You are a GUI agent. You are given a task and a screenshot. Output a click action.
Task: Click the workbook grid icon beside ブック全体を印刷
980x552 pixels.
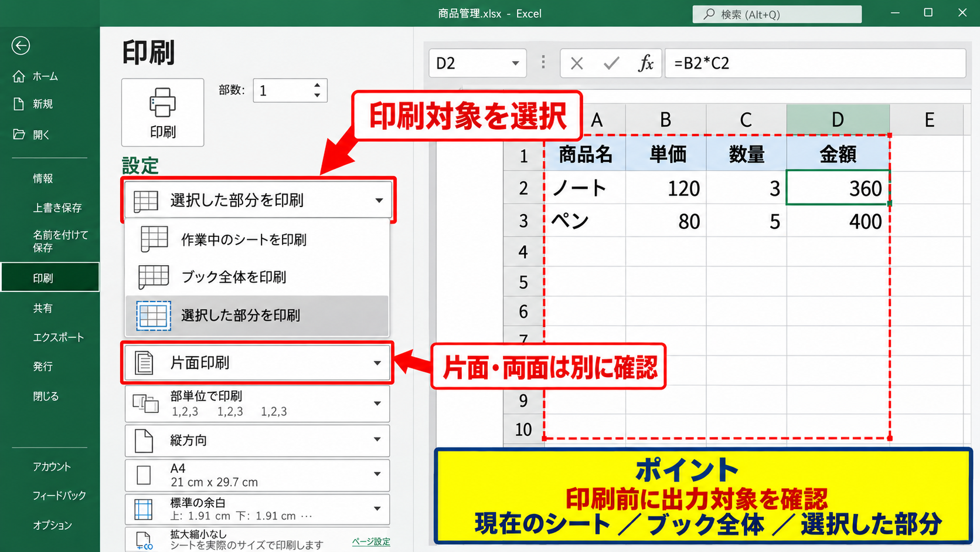tap(154, 277)
